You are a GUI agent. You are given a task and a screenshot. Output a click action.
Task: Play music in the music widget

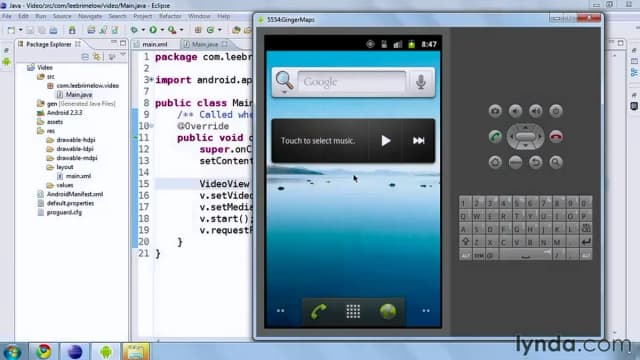[x=386, y=141]
